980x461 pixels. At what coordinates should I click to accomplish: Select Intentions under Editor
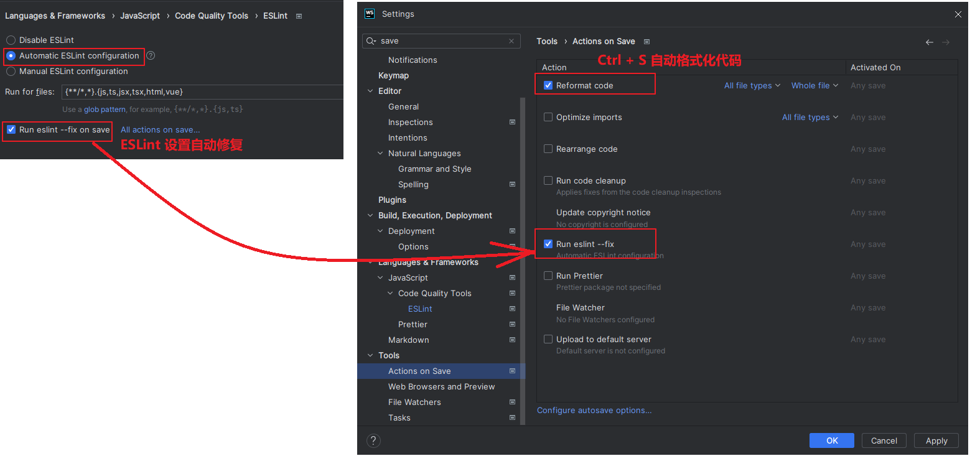pyautogui.click(x=408, y=137)
